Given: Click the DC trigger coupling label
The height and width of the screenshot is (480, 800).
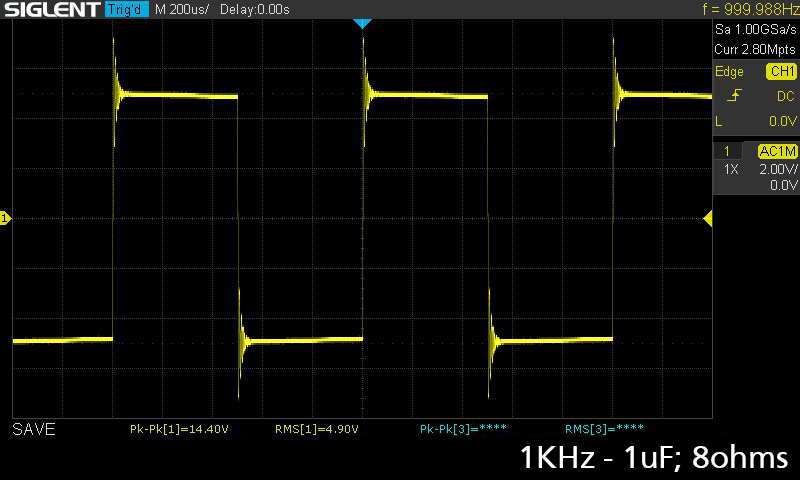Looking at the screenshot, I should tap(786, 96).
